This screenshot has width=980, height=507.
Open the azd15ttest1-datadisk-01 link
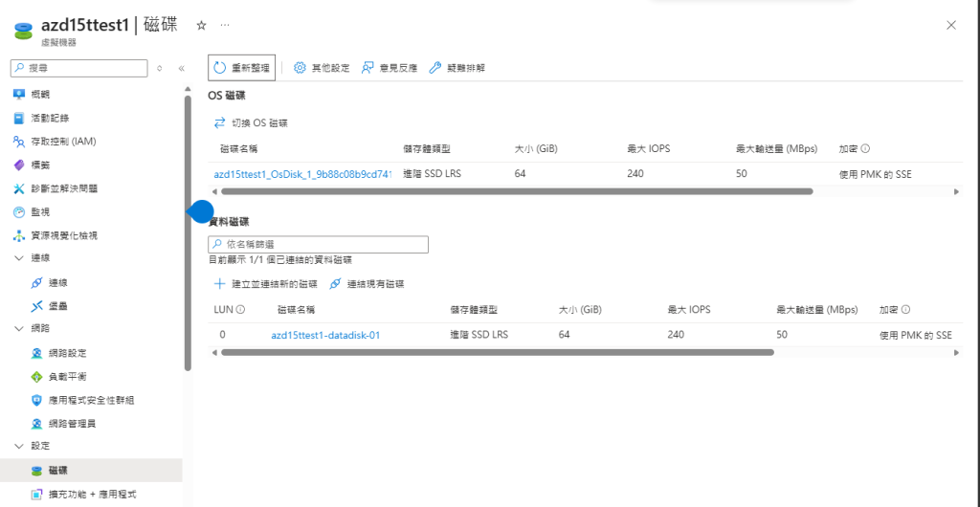(x=325, y=336)
